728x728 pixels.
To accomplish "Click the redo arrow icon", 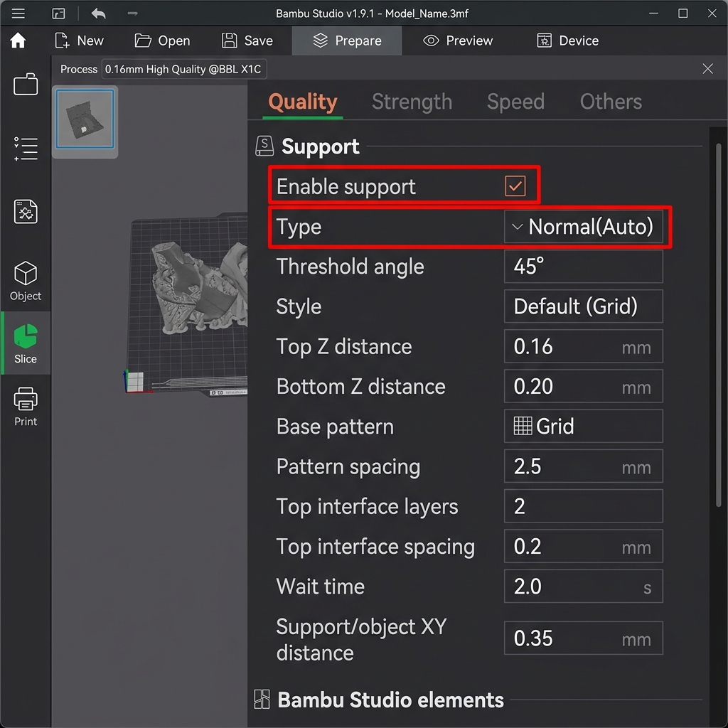I will tap(133, 14).
